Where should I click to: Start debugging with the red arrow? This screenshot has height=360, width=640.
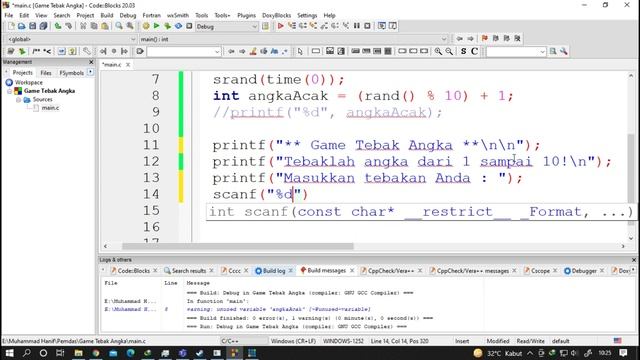point(280,26)
